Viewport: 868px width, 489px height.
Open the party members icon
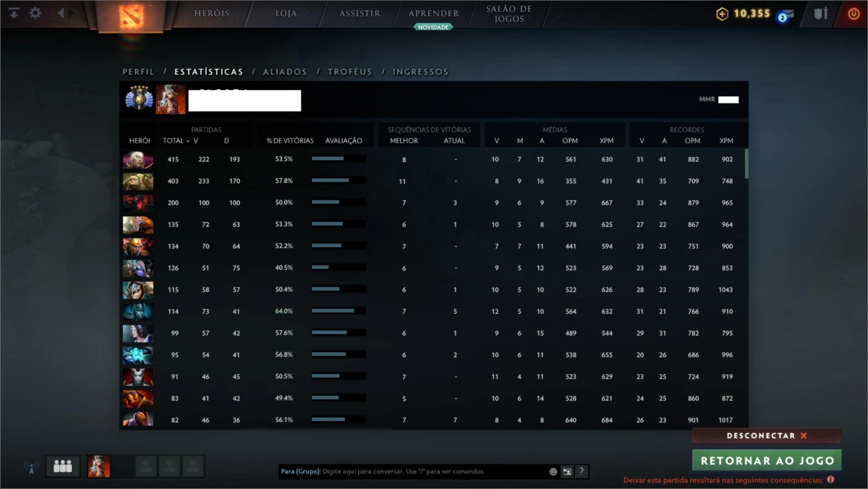pos(63,466)
